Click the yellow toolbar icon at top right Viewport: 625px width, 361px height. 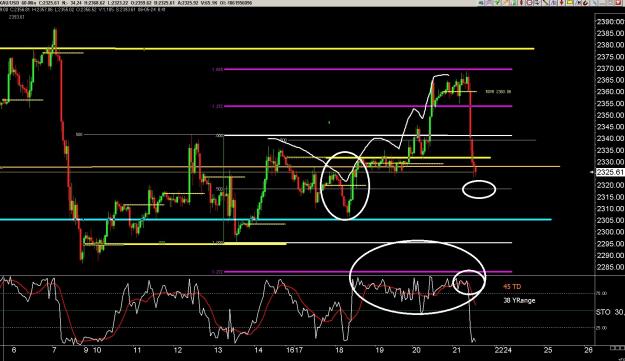(x=569, y=3)
